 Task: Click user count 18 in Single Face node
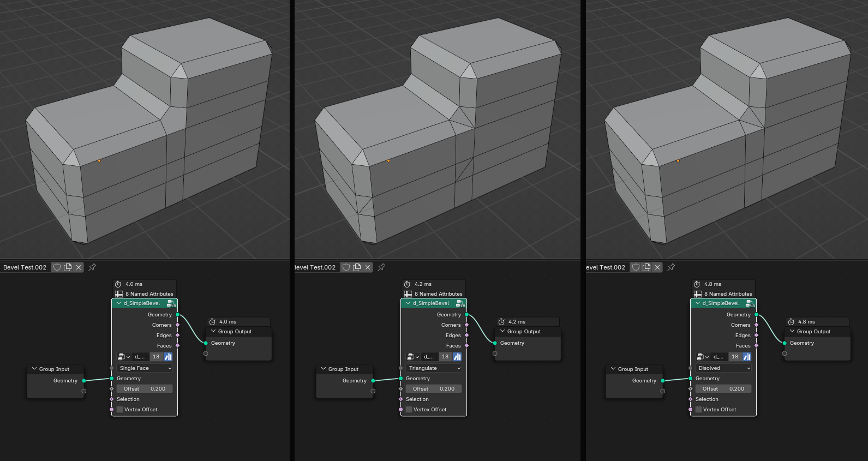click(x=156, y=357)
